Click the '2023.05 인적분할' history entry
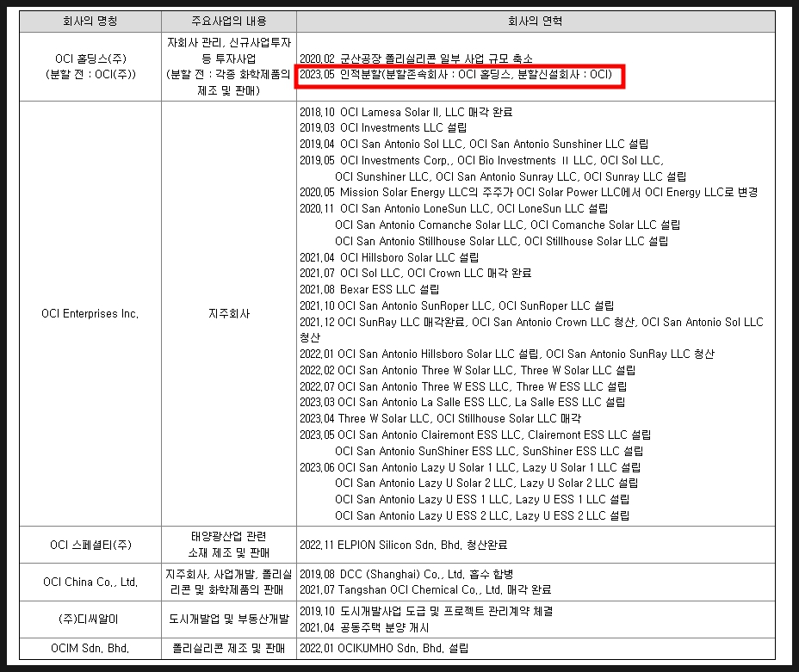Screen dimensions: 799x672 455,75
